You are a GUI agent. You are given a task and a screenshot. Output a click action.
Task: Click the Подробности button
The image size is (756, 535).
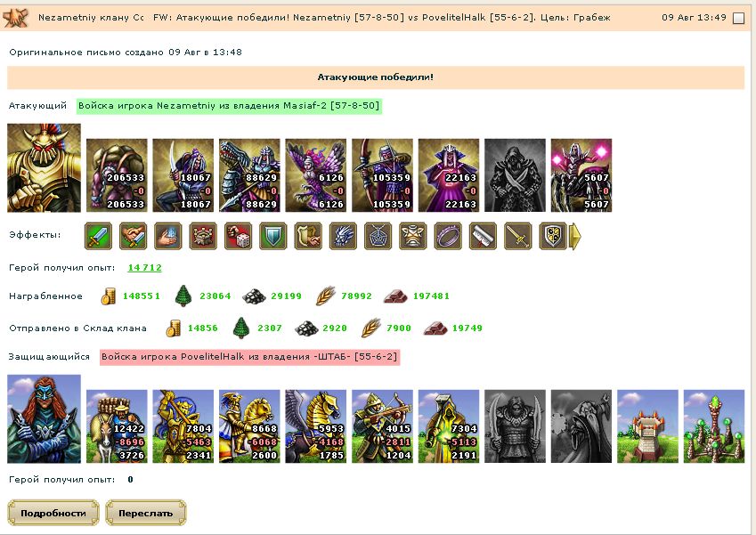(x=53, y=513)
